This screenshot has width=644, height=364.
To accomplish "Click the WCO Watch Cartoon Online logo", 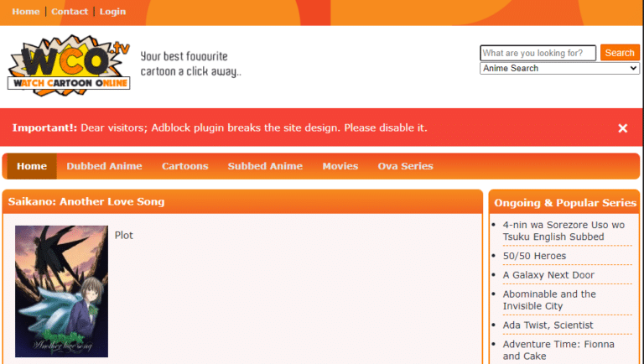I will 69,65.
